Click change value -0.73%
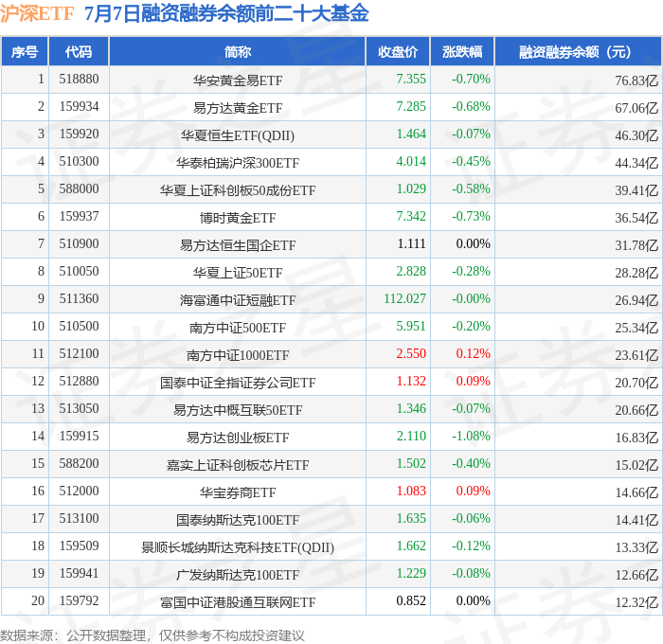The image size is (663, 644). pyautogui.click(x=471, y=217)
